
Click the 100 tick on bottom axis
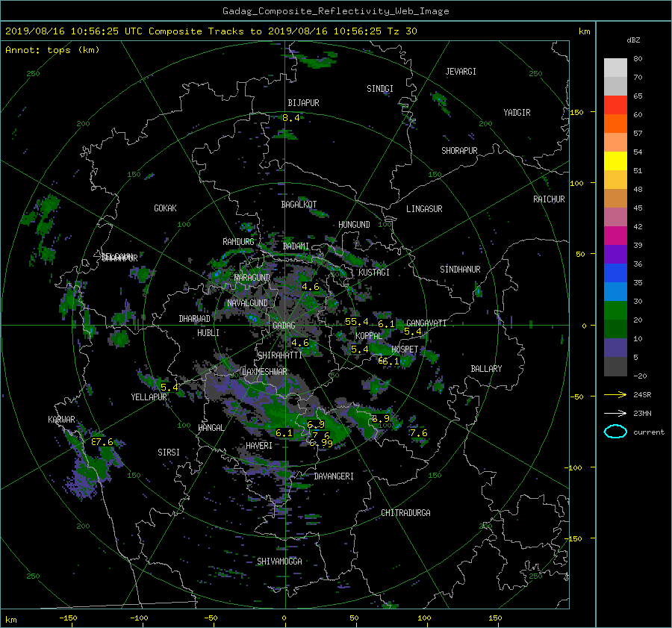point(424,618)
